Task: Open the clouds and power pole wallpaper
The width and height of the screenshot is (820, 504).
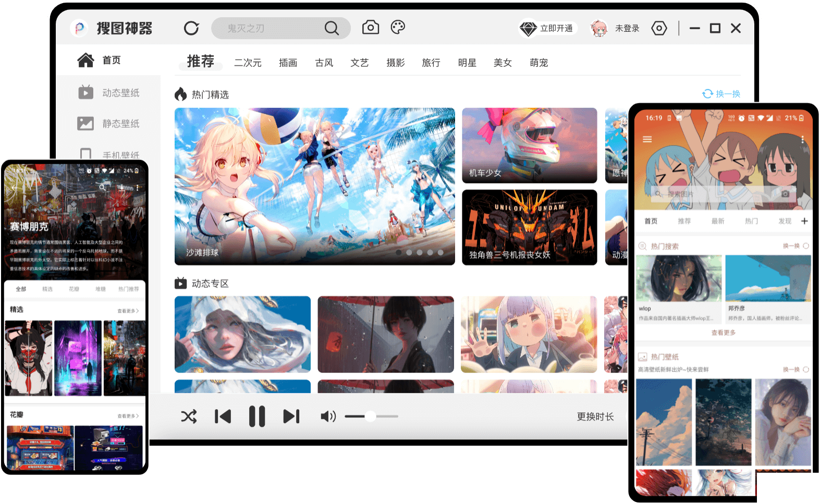Action: click(664, 422)
